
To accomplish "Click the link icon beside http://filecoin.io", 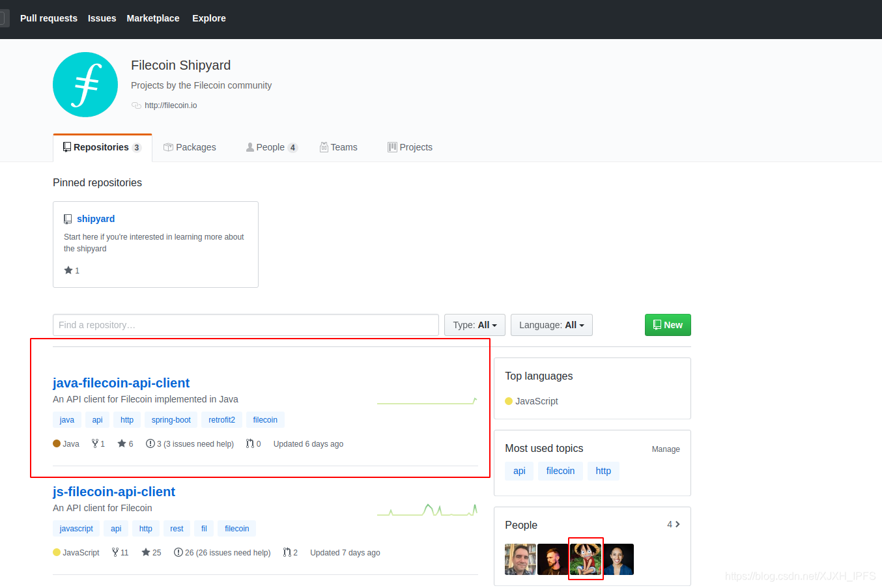I will [x=136, y=105].
